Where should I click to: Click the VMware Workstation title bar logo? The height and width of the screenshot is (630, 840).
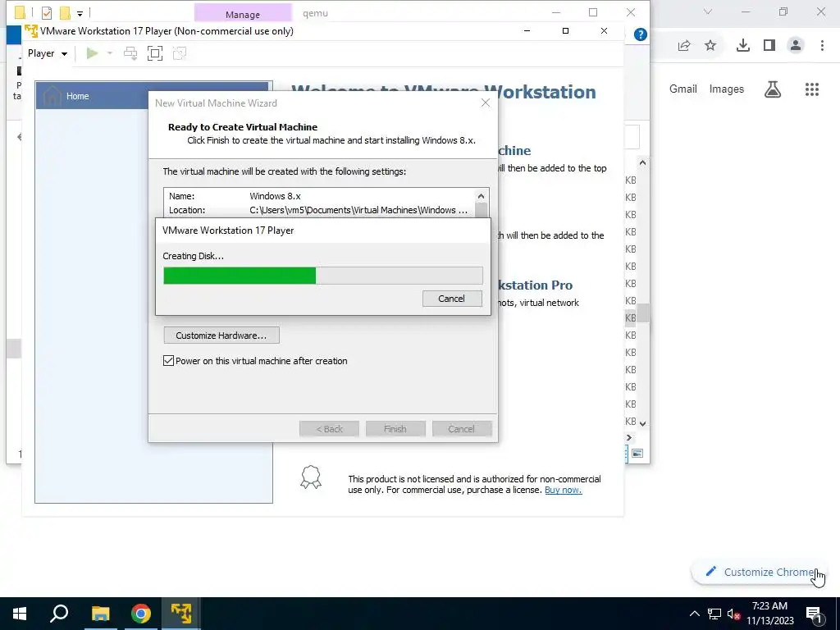point(31,31)
